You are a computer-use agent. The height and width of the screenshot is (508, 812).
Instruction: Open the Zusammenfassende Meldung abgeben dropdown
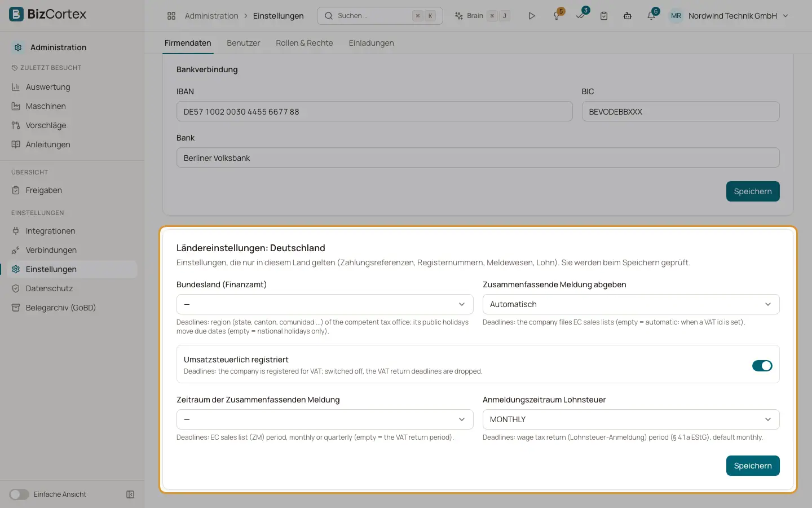pyautogui.click(x=631, y=304)
